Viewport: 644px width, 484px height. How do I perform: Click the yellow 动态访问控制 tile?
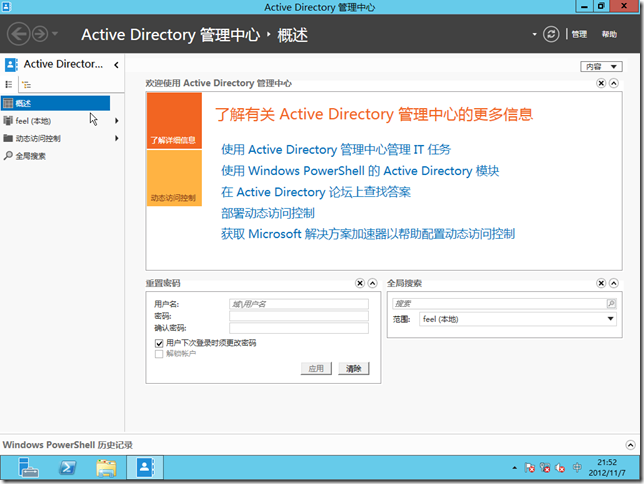point(174,178)
